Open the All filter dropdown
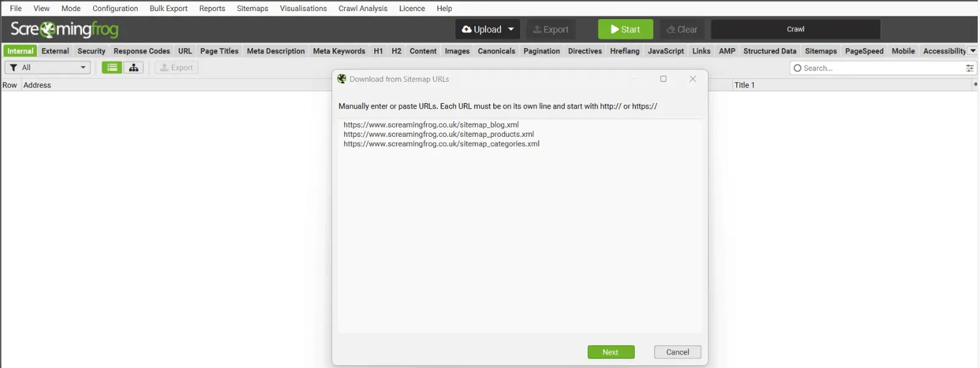This screenshot has width=980, height=368. click(48, 67)
